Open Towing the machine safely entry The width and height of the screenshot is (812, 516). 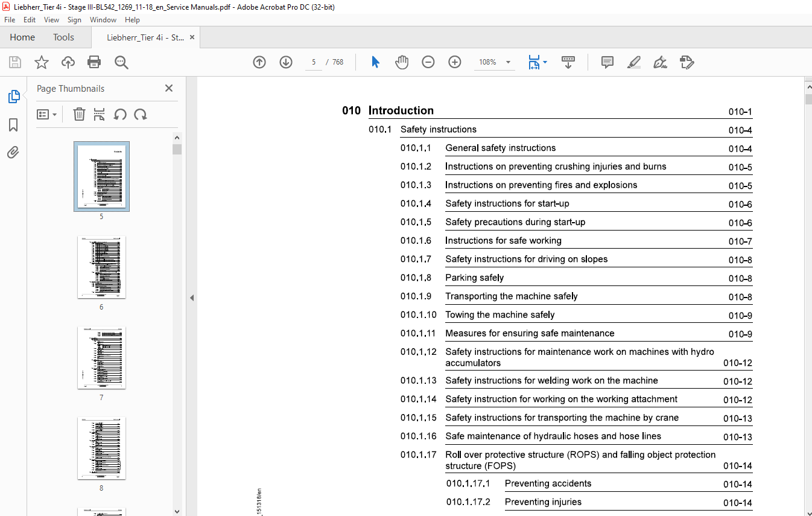(x=500, y=314)
